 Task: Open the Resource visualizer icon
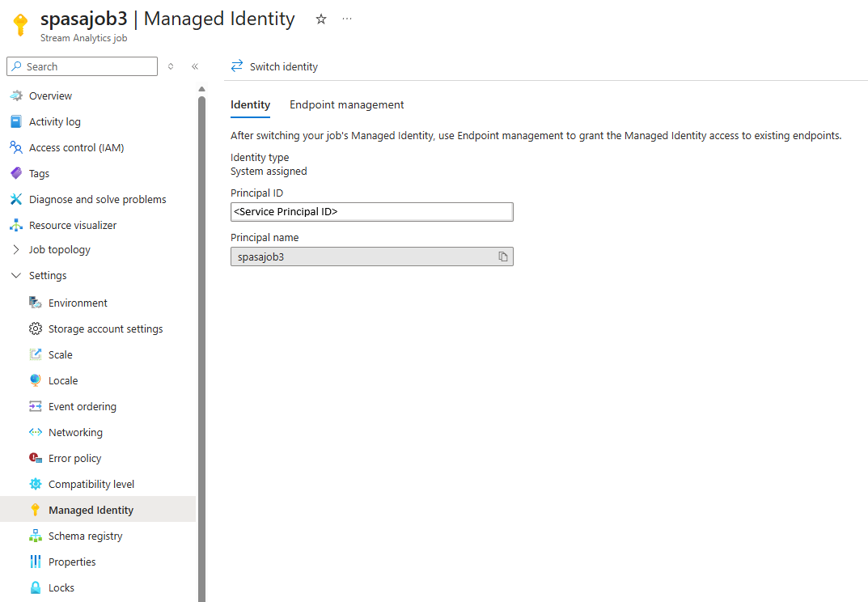pos(16,225)
